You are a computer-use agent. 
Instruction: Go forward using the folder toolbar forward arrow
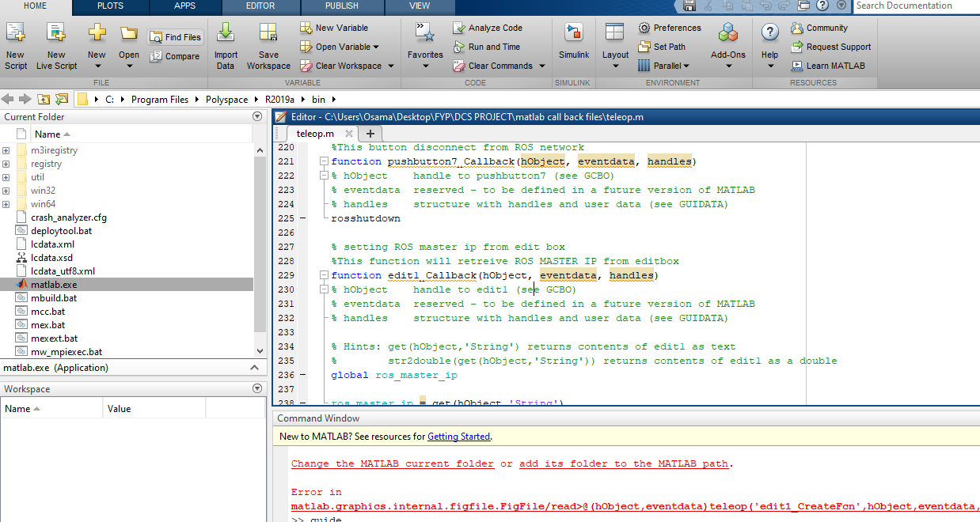coord(25,100)
